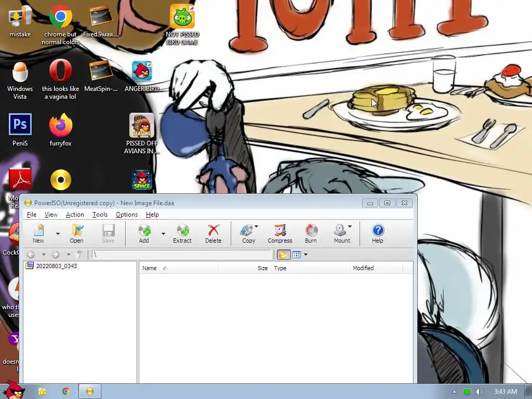This screenshot has height=399, width=532.
Task: Click the view mode grid icon
Action: tap(297, 255)
